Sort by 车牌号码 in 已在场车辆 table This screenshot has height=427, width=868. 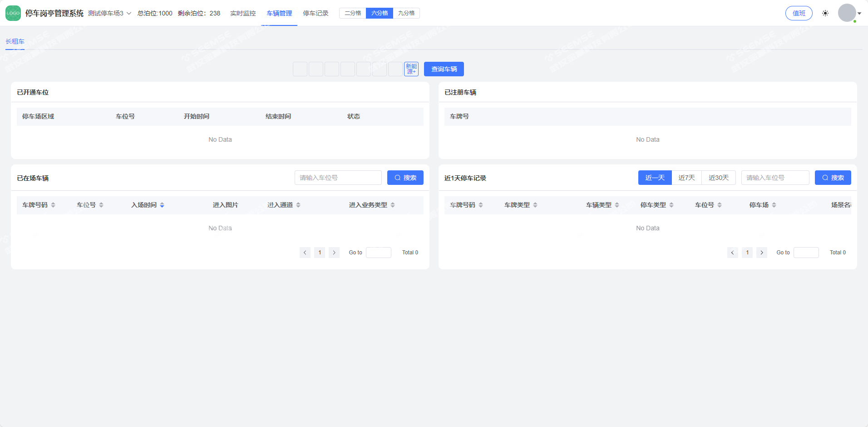(x=53, y=205)
